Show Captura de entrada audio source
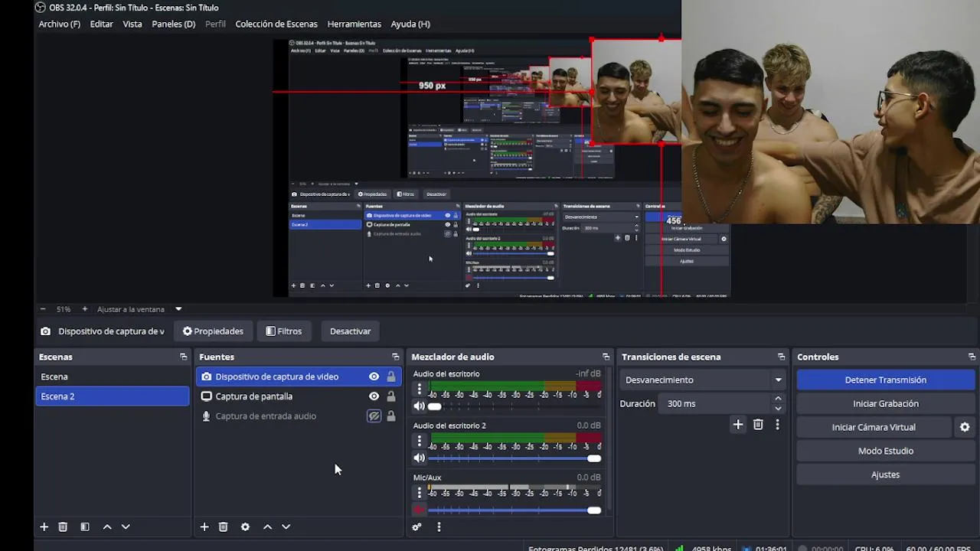The height and width of the screenshot is (551, 980). pos(374,416)
